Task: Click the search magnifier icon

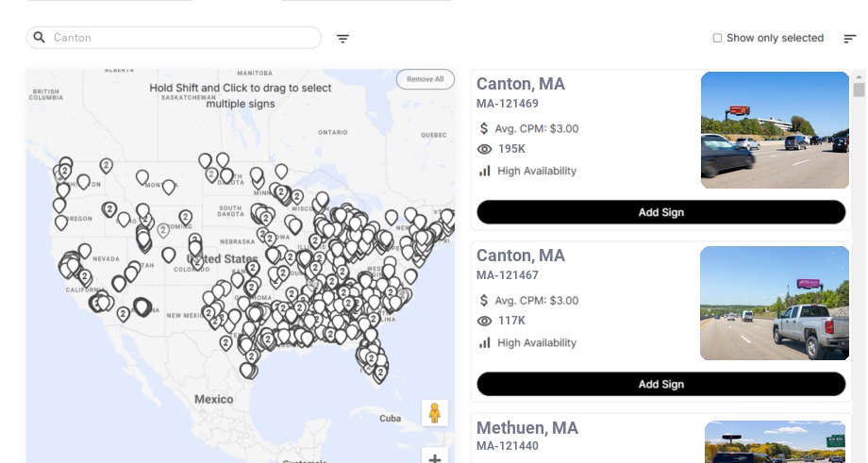Action: 40,38
